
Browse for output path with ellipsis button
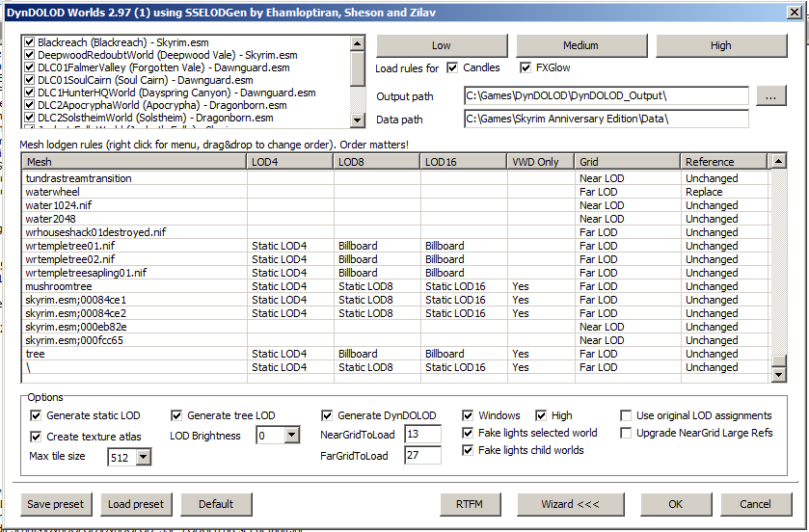click(770, 95)
